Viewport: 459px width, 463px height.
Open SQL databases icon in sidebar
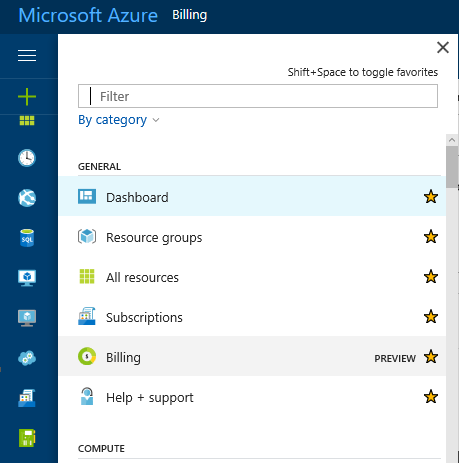(x=27, y=238)
